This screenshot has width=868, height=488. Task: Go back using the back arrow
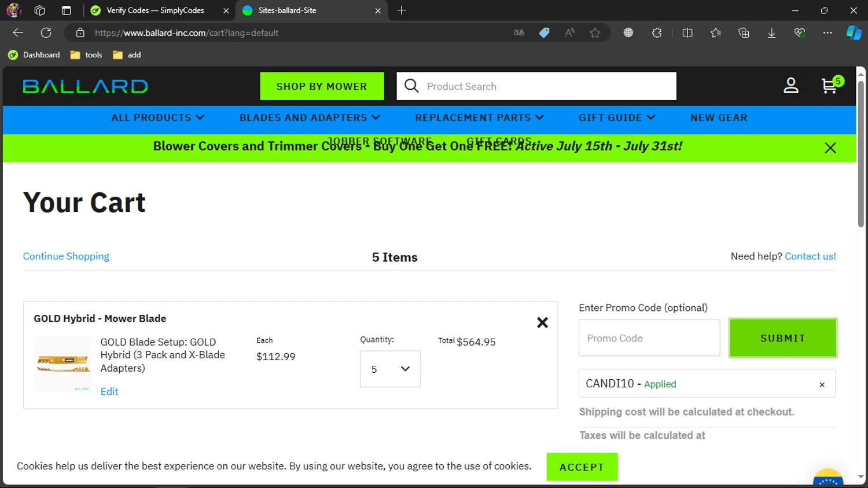18,33
